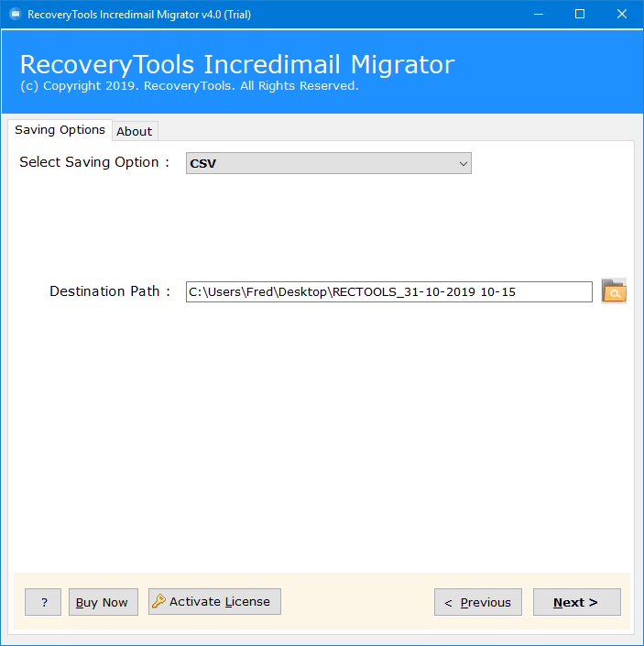Close the Incredimail Migrator window
Screen dimensions: 644x646
pos(622,15)
